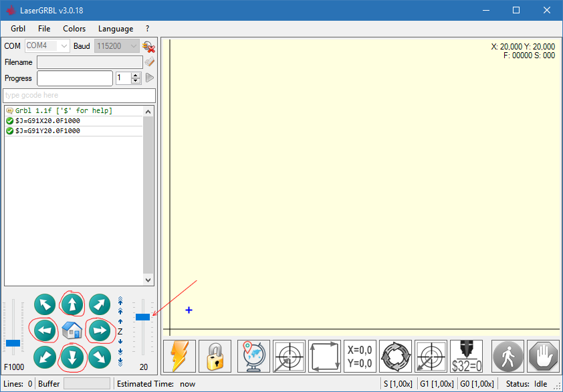563x392 pixels.
Task: Click the padlock unlock button
Action: [215, 356]
